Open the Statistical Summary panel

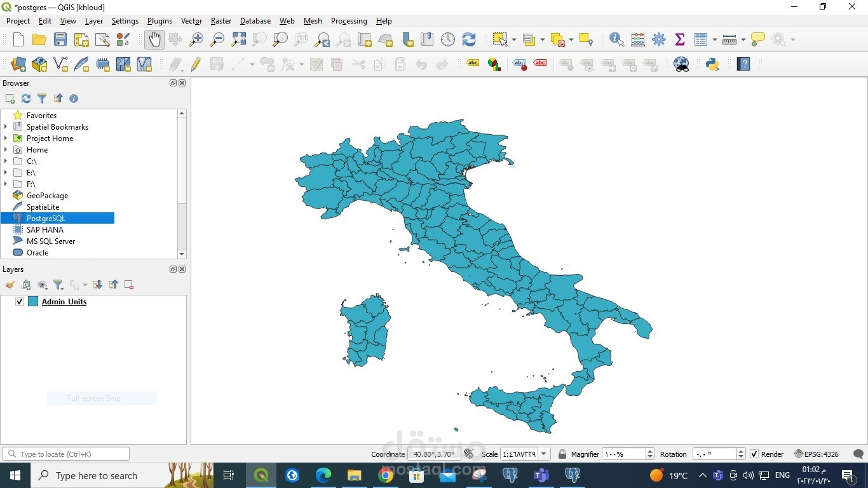[x=680, y=39]
